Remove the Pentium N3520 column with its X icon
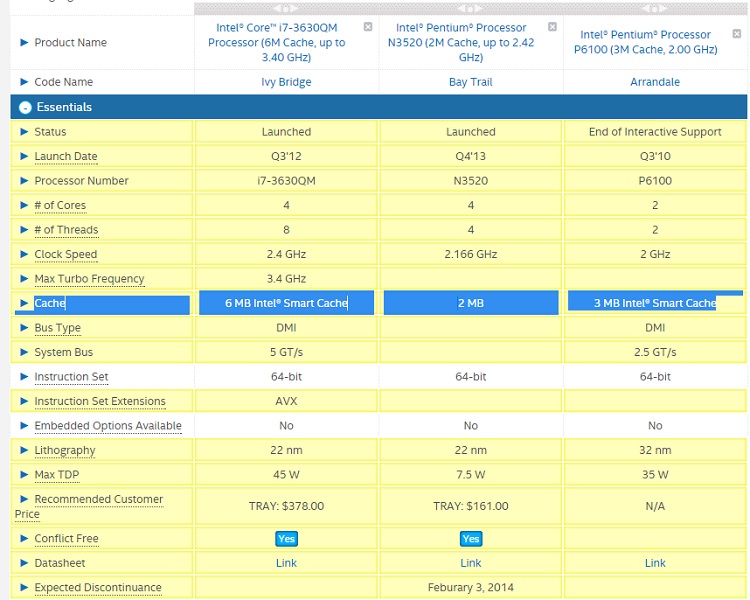 pos(552,27)
